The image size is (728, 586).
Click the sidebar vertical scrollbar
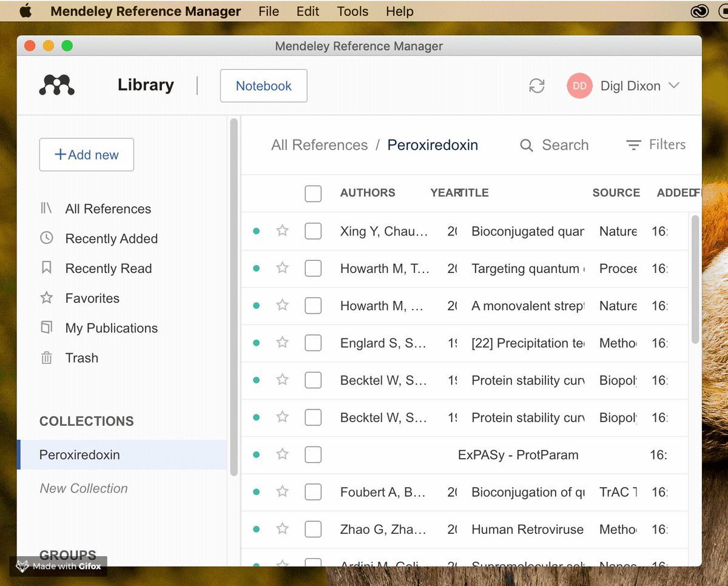[x=234, y=297]
